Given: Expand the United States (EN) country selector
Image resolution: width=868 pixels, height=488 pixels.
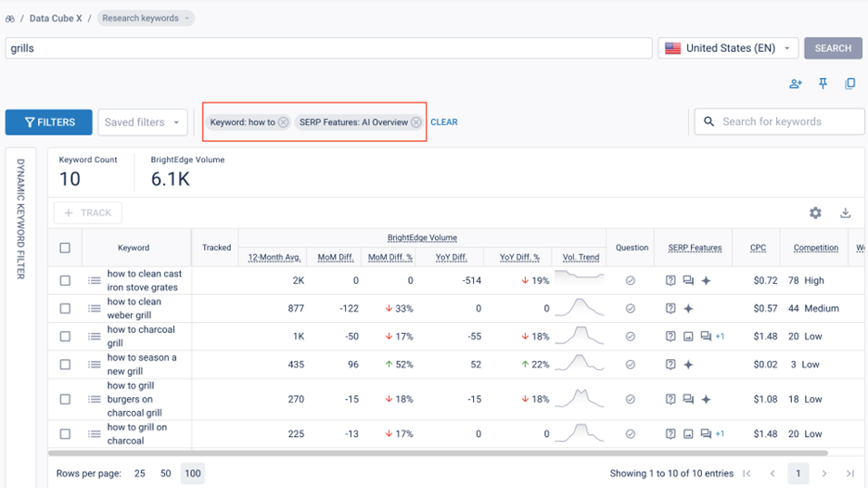Looking at the screenshot, I should coord(728,48).
